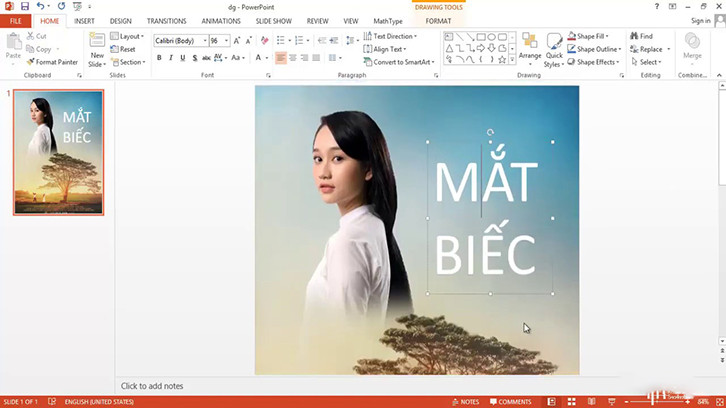Open the Drawing Tools FORMAT tab
The width and height of the screenshot is (726, 408).
coord(438,21)
